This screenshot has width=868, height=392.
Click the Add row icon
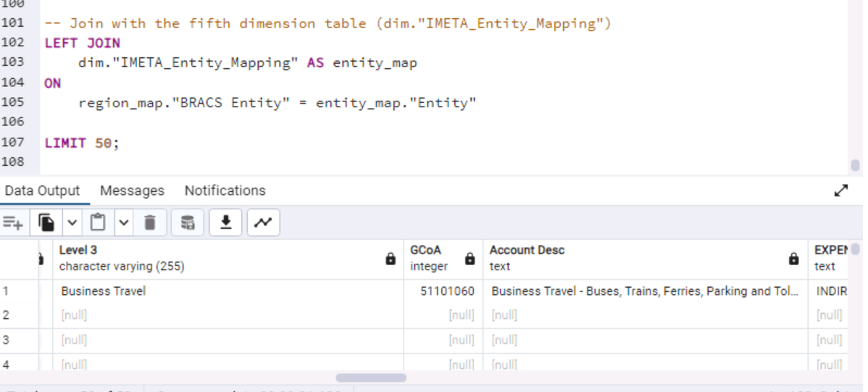coord(13,222)
